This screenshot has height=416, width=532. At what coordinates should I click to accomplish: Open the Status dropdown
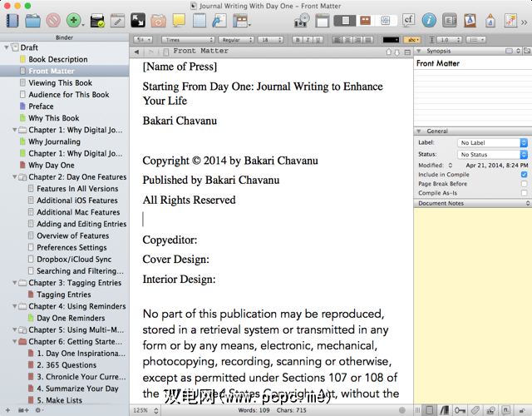click(492, 155)
